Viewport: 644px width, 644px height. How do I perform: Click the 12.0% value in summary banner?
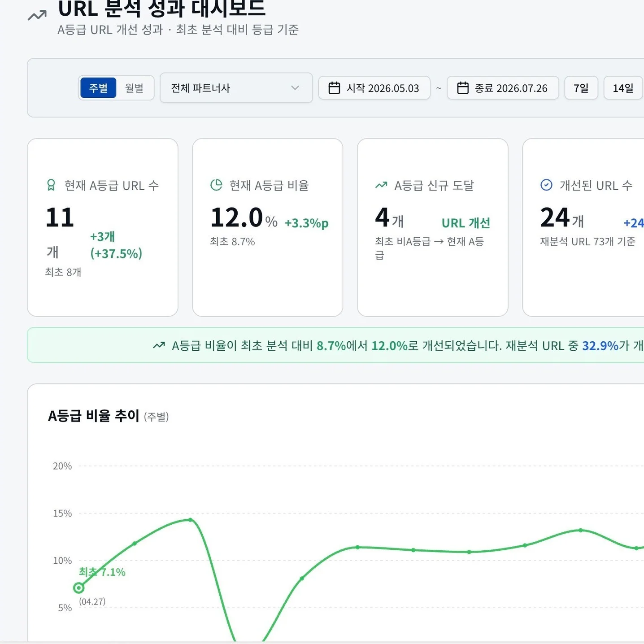coord(389,346)
